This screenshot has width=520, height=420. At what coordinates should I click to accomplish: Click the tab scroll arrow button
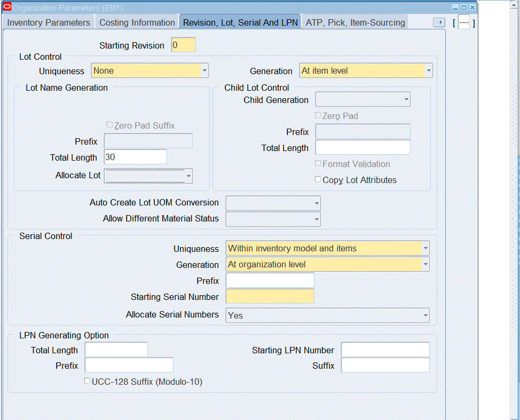[x=439, y=22]
